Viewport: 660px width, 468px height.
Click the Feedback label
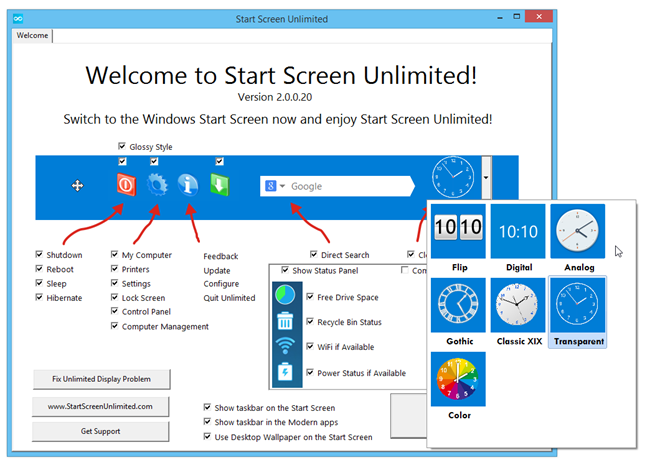tap(221, 256)
